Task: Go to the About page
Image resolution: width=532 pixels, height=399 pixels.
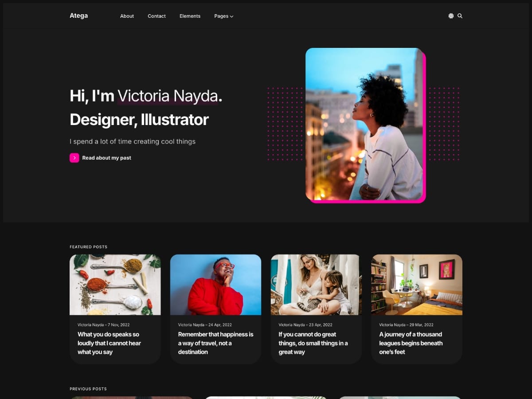Action: (x=127, y=16)
